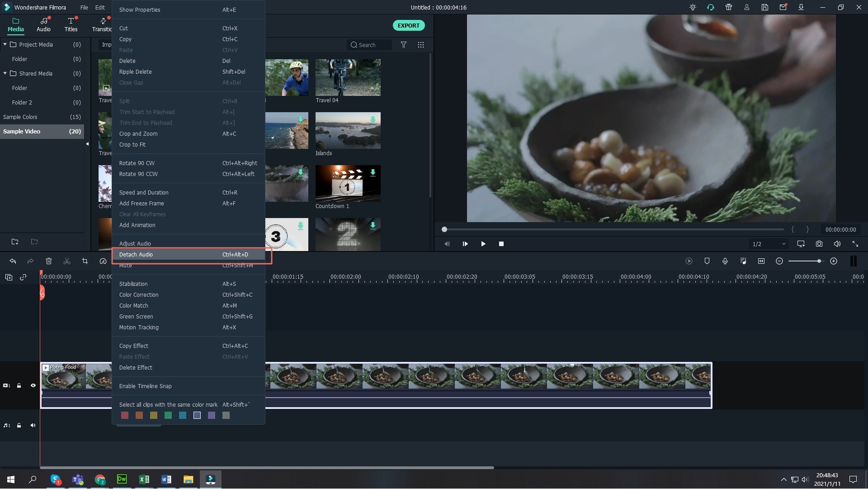Select Color Correction in context menu
The height and width of the screenshot is (489, 868).
click(140, 294)
